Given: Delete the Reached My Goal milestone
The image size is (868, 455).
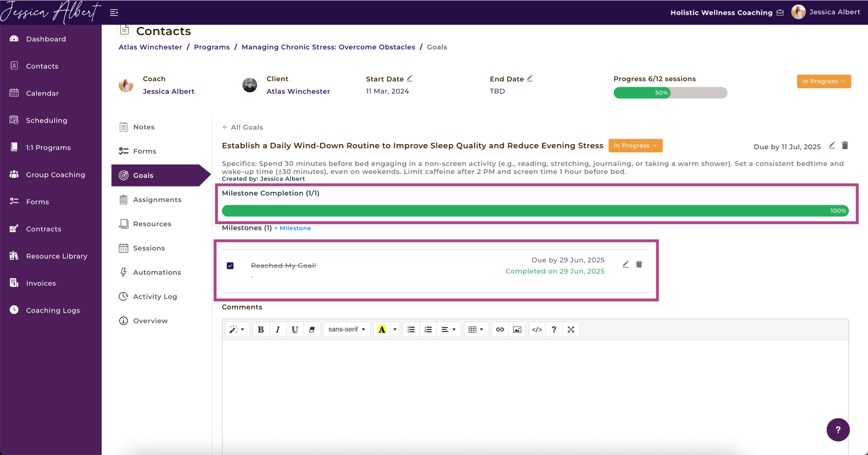Looking at the screenshot, I should 639,264.
